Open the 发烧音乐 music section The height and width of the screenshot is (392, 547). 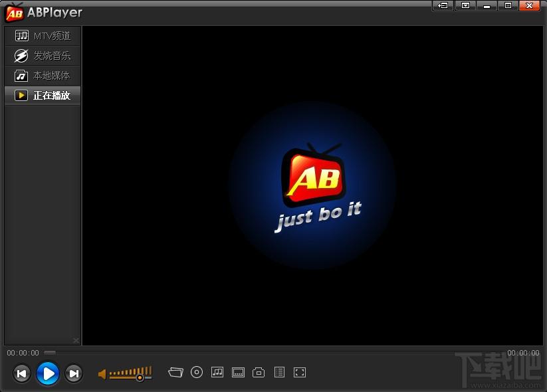click(x=43, y=56)
